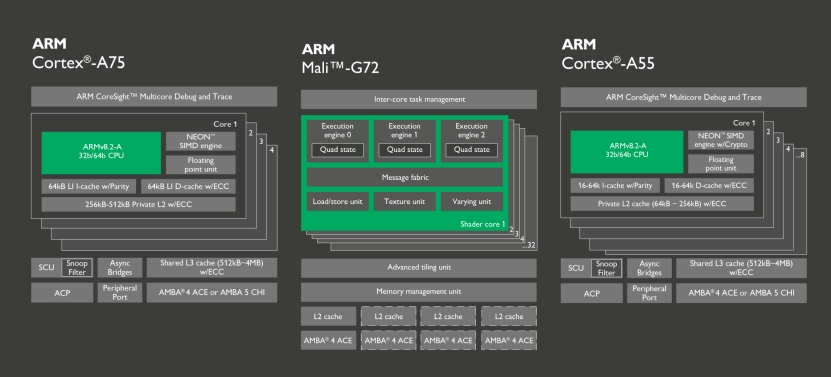Image resolution: width=831 pixels, height=377 pixels.
Task: Select the Varying unit block
Action: [472, 201]
